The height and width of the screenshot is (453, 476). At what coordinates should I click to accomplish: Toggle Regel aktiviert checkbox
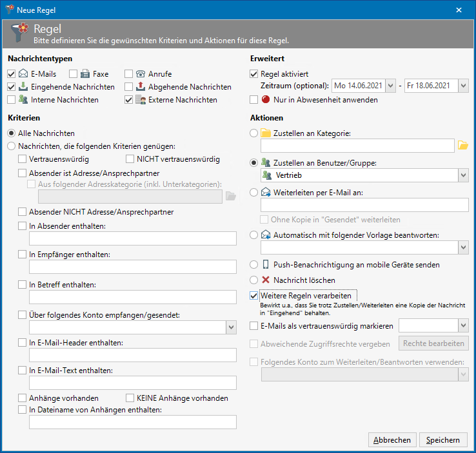click(x=253, y=74)
